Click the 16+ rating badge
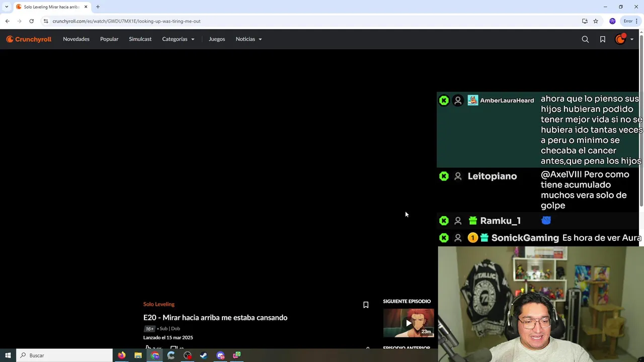This screenshot has width=644, height=362. [149, 329]
